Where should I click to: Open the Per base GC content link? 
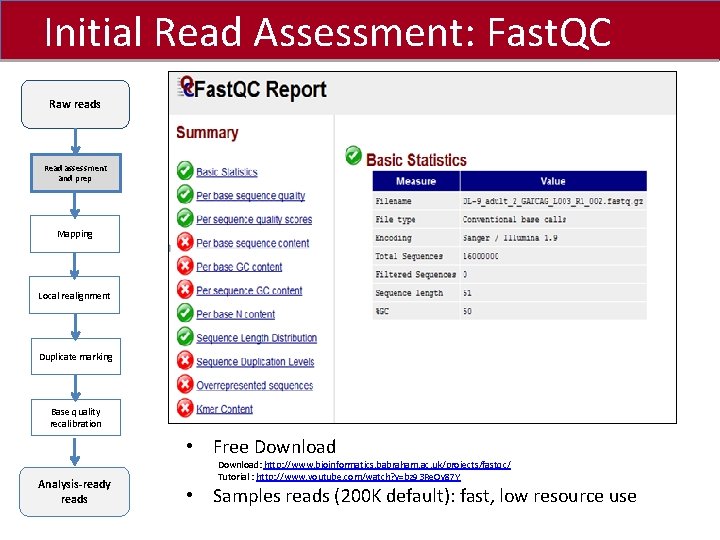pyautogui.click(x=239, y=267)
